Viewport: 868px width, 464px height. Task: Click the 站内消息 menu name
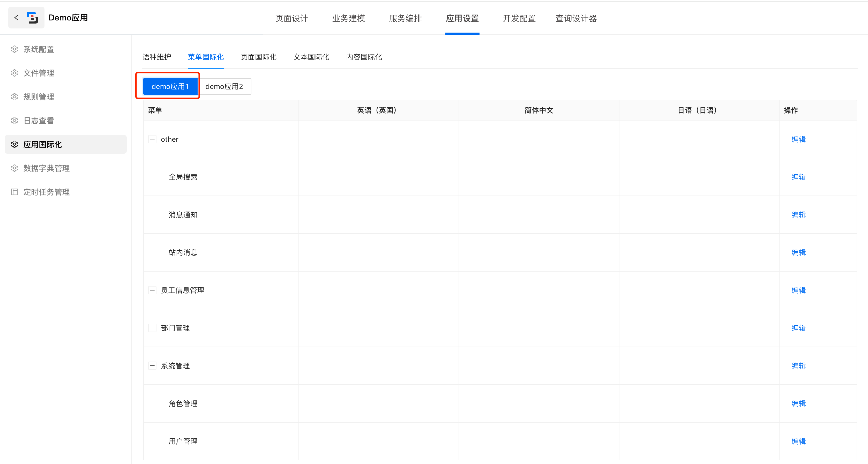point(183,252)
